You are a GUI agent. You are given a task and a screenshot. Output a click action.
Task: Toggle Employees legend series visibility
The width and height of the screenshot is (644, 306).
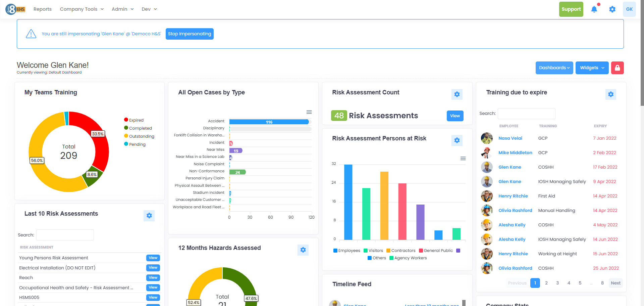coord(347,251)
